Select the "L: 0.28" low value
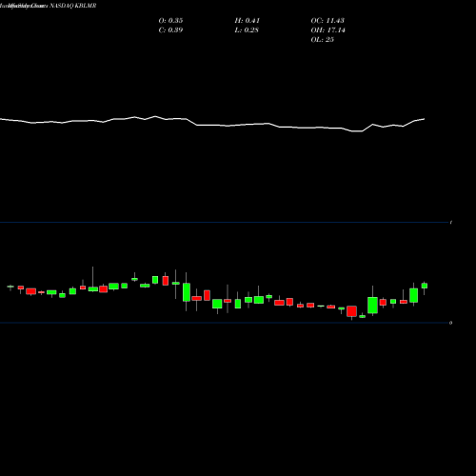 pos(247,30)
